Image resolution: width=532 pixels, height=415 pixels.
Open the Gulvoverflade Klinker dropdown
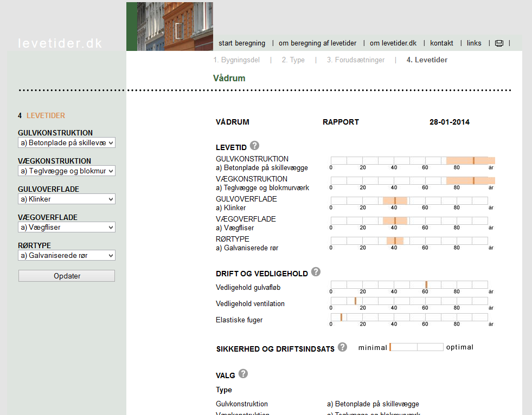(67, 199)
